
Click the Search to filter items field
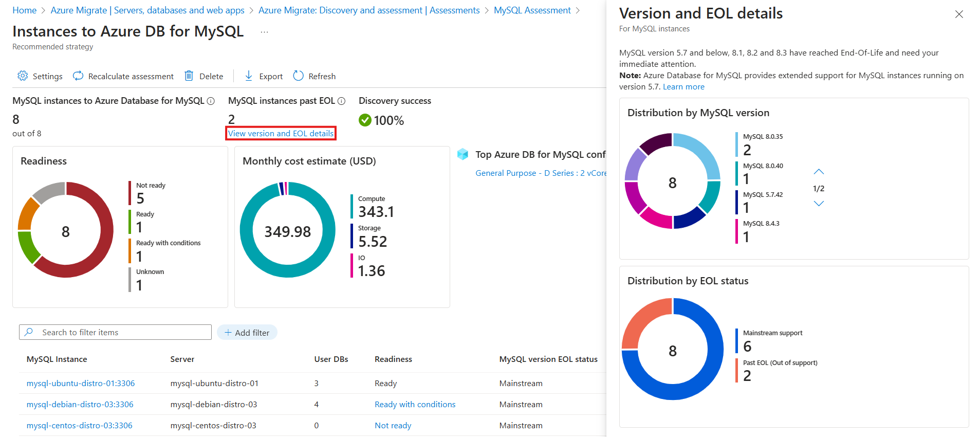tap(116, 333)
